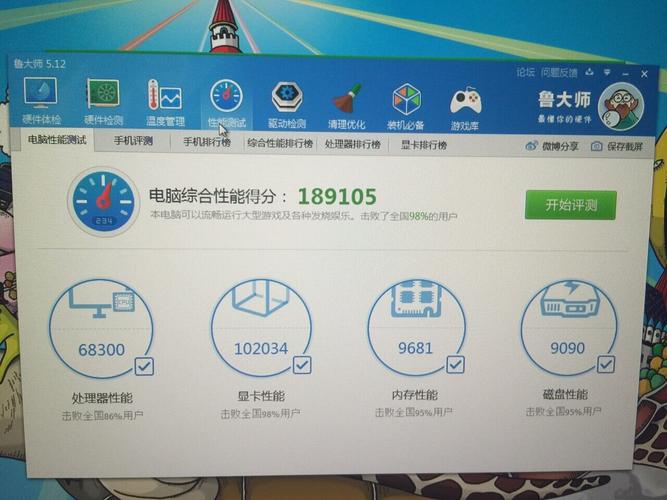Click the 鲁大师 mascot avatar

(x=620, y=106)
